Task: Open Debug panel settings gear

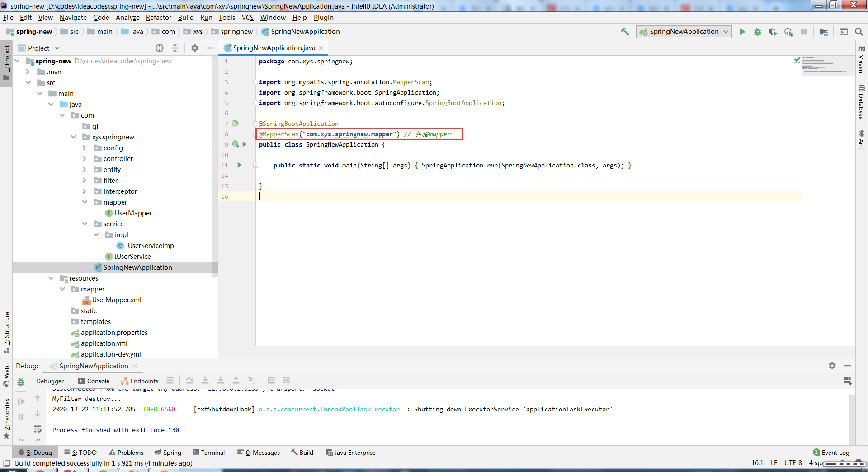Action: coord(832,366)
